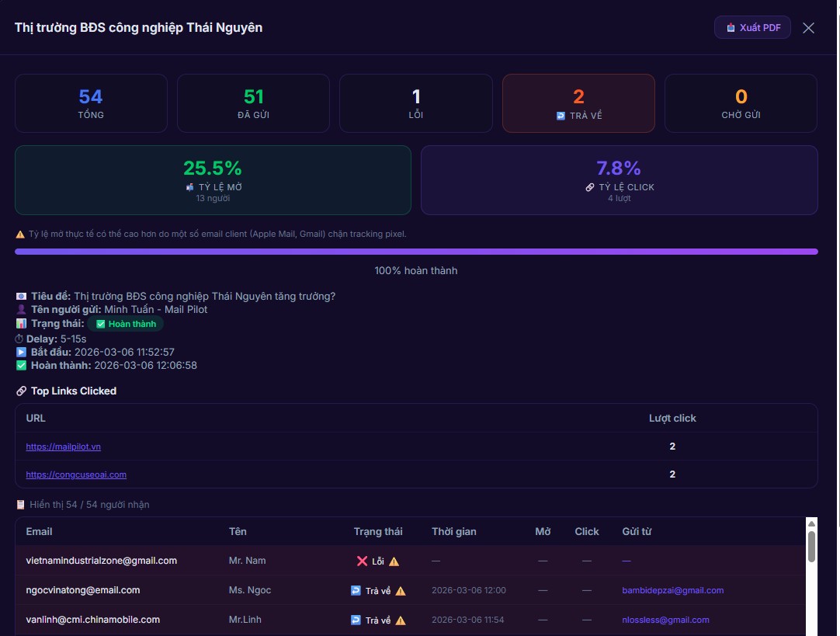Filter by the Lỗi stat card
Screen dimensions: 840x636
click(x=415, y=103)
